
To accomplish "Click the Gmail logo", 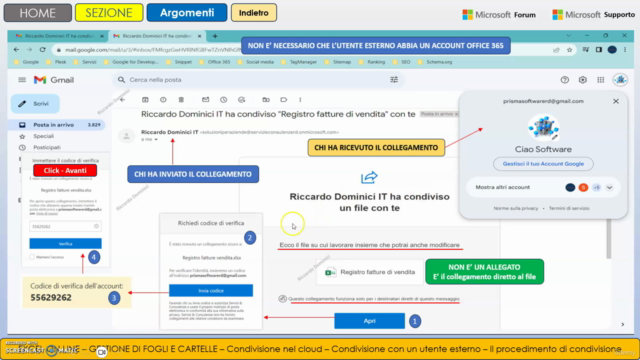I will 54,80.
